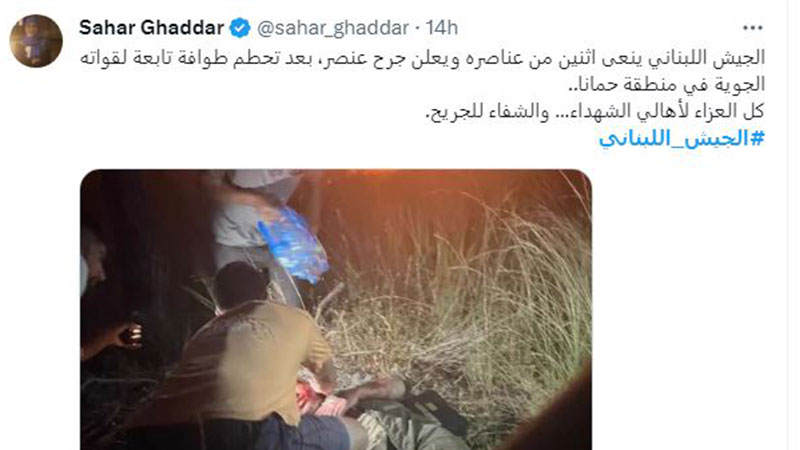Open Sahar Ghaddar's profile avatar
The height and width of the screenshot is (450, 800).
[x=36, y=41]
